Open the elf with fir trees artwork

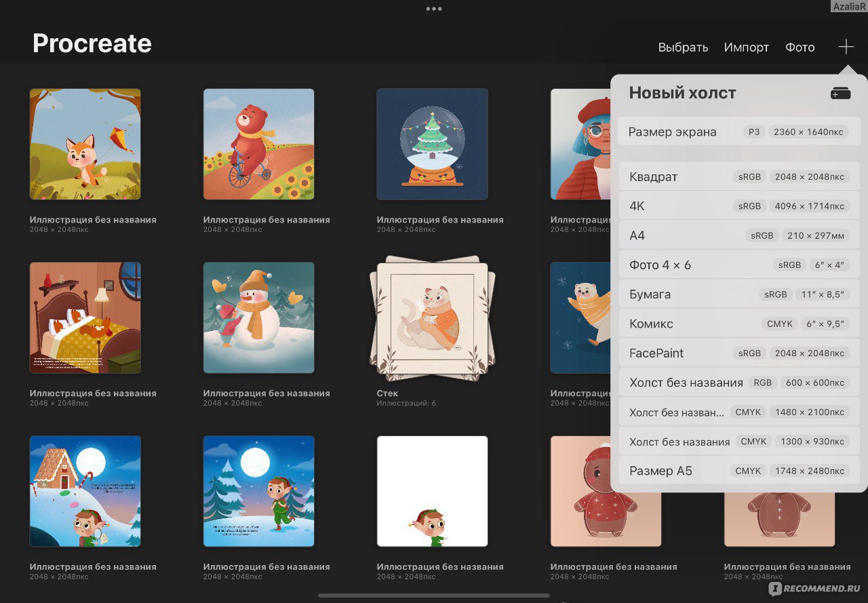[259, 491]
